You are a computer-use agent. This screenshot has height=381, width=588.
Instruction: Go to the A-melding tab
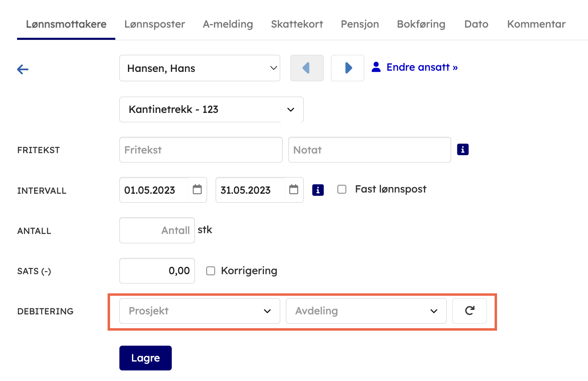(228, 24)
